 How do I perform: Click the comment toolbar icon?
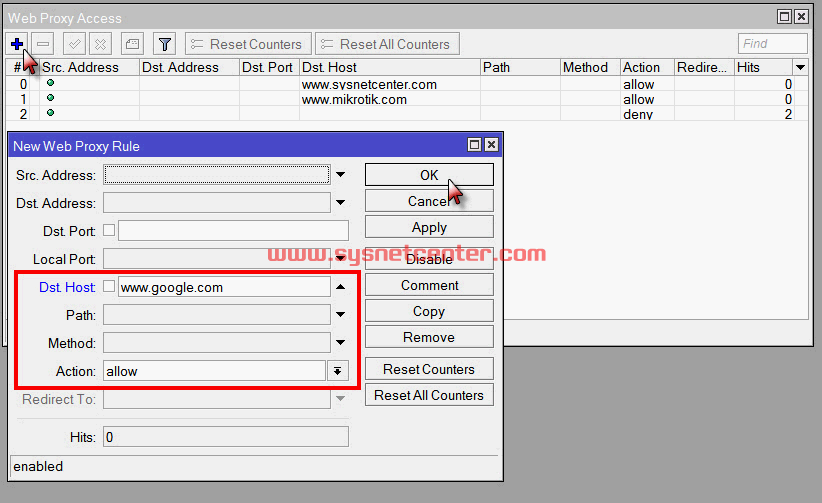(132, 44)
